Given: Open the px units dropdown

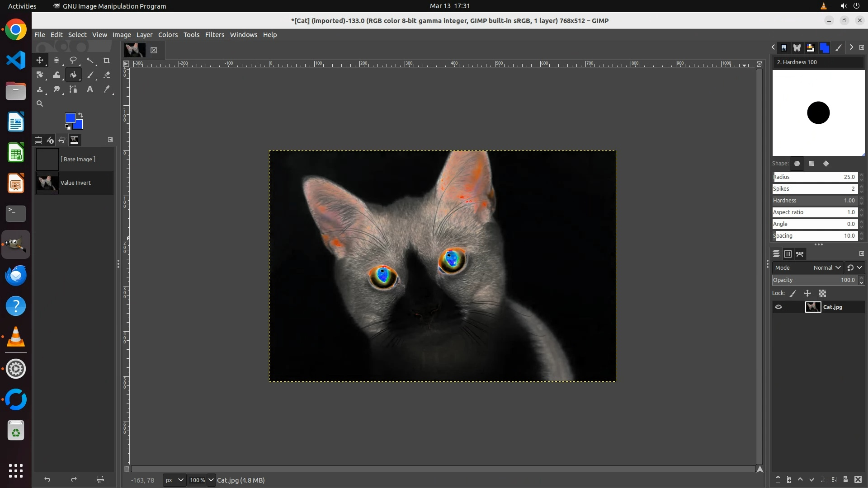Looking at the screenshot, I should click(x=175, y=480).
